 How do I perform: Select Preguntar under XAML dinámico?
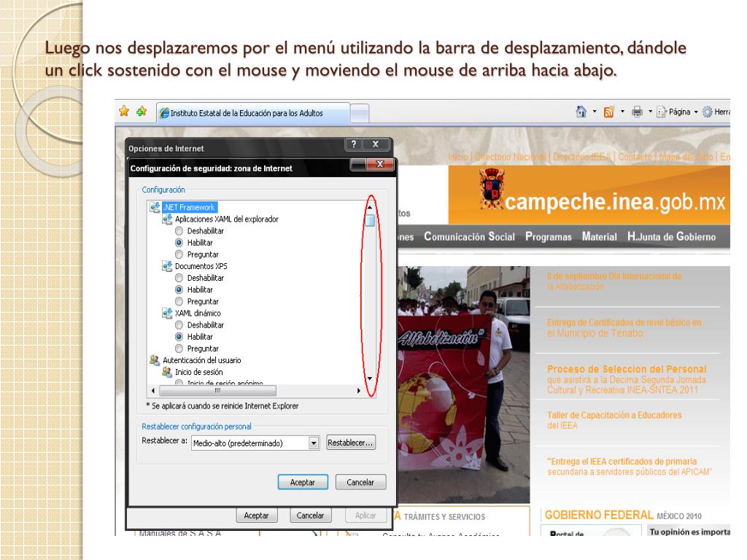(x=179, y=349)
